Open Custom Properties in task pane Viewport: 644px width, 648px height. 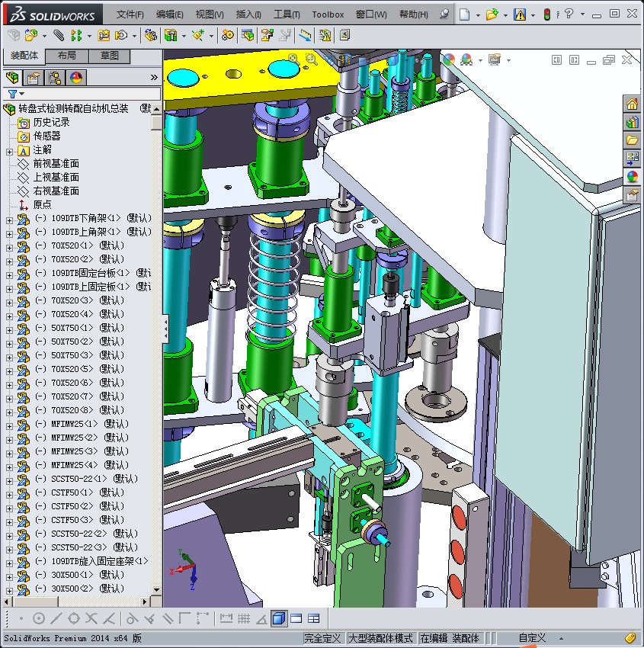click(632, 196)
